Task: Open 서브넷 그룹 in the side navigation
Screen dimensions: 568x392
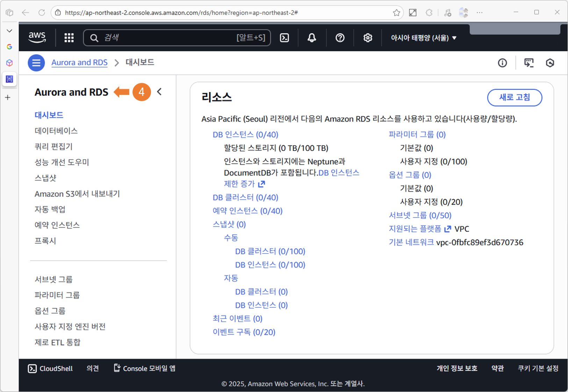Action: (x=53, y=279)
